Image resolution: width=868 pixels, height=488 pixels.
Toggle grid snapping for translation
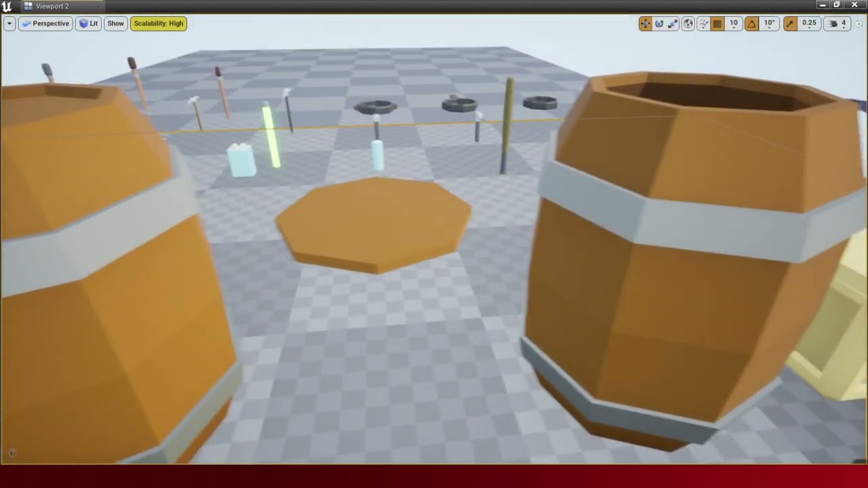pos(717,24)
